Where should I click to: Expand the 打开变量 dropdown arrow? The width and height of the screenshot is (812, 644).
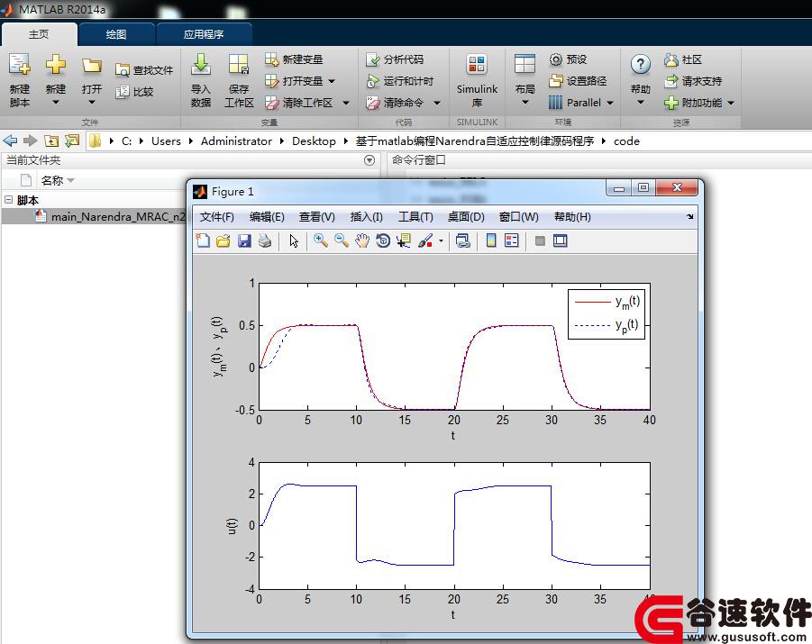click(332, 81)
